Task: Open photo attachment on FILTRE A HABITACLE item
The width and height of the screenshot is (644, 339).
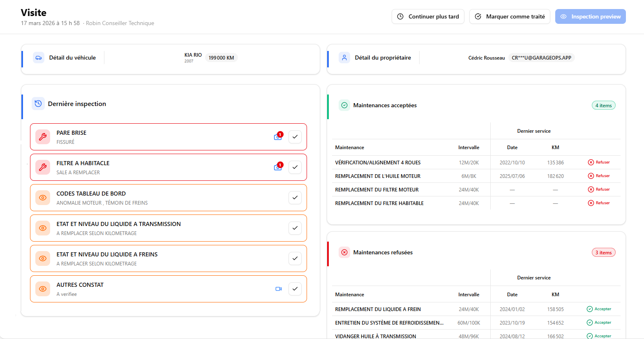Action: point(278,167)
